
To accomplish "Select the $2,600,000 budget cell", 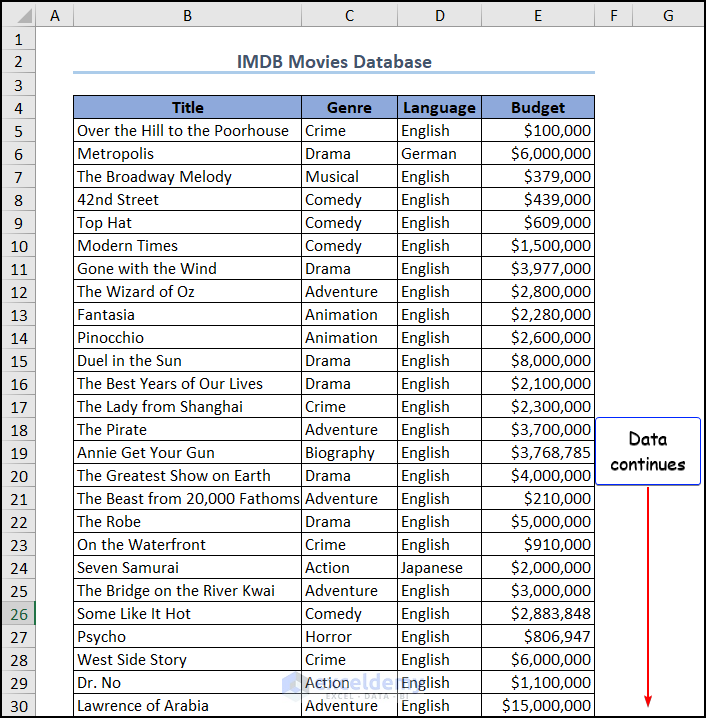I will click(538, 337).
